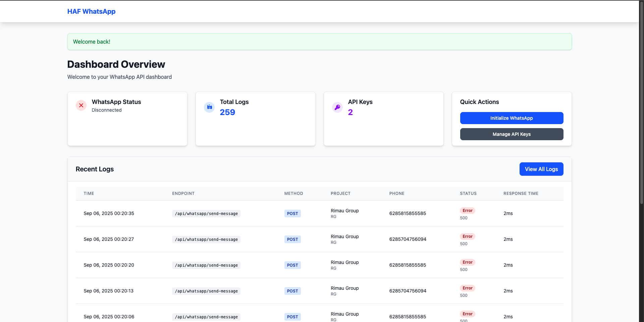The width and height of the screenshot is (644, 322).
Task: Click the Error badge for 00:20:35 log
Action: [467, 211]
